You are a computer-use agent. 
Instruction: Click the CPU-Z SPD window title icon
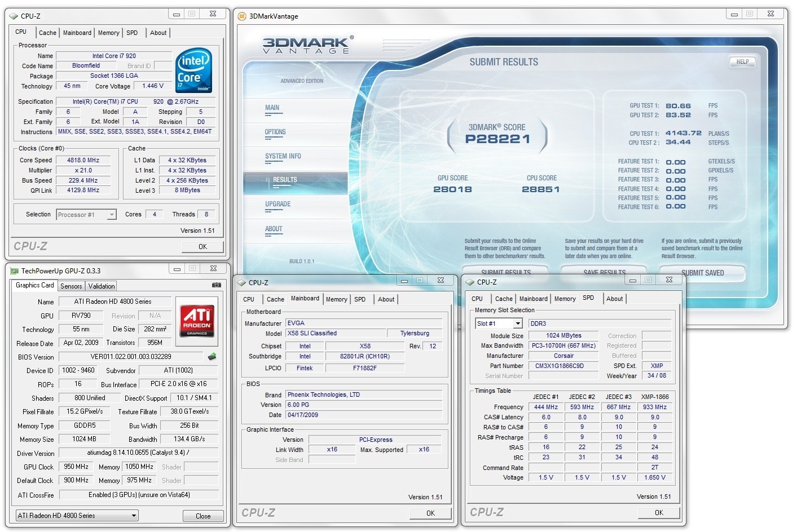(x=470, y=282)
